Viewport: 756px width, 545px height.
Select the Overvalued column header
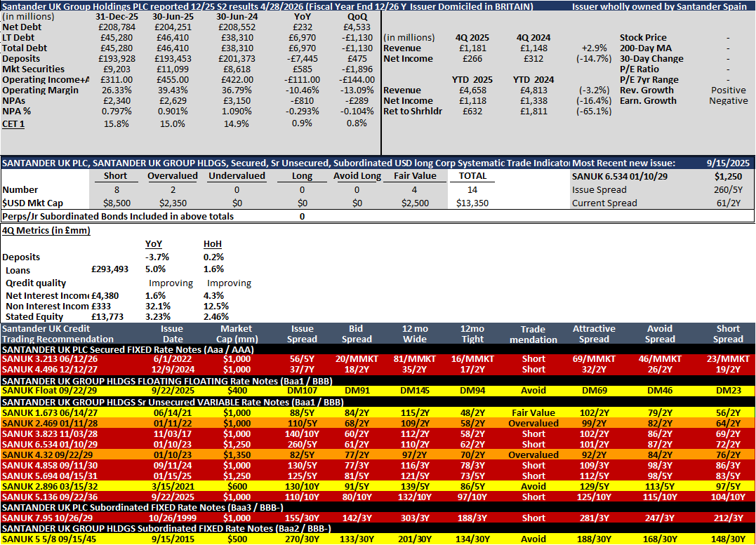click(x=173, y=176)
